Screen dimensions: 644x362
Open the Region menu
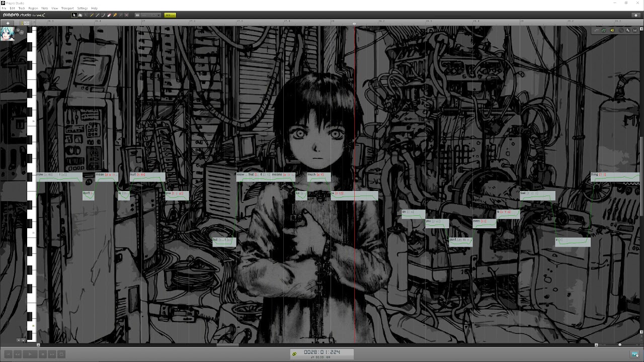click(33, 8)
